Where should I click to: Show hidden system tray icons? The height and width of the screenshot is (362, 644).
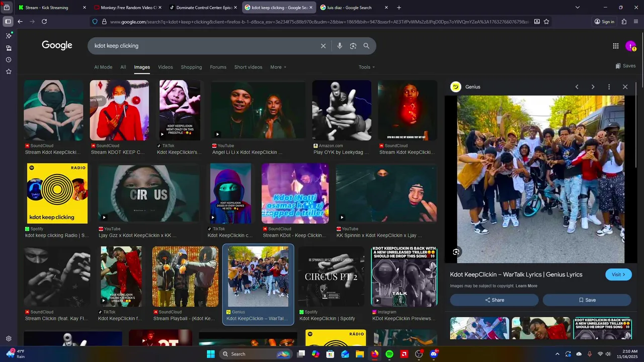click(557, 354)
